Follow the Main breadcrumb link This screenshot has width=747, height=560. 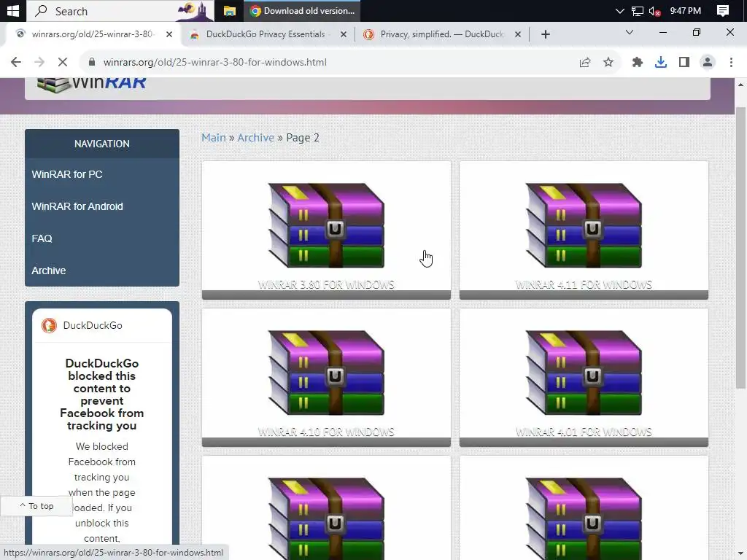click(x=214, y=138)
